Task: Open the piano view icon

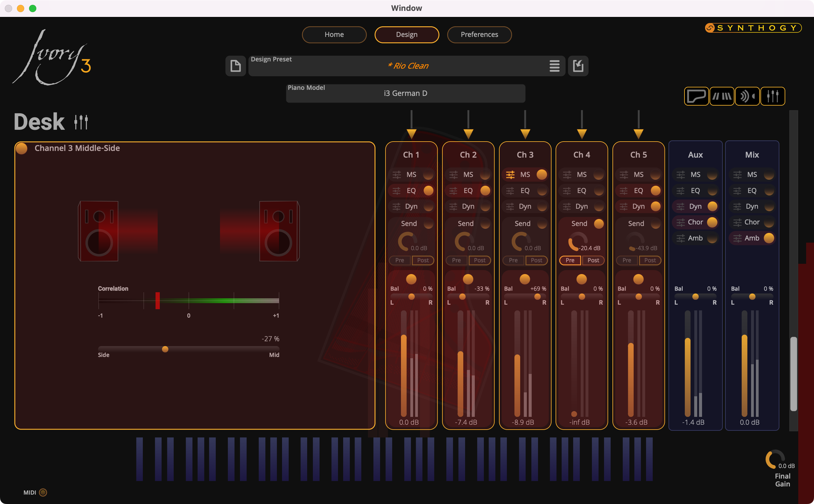Action: click(696, 96)
